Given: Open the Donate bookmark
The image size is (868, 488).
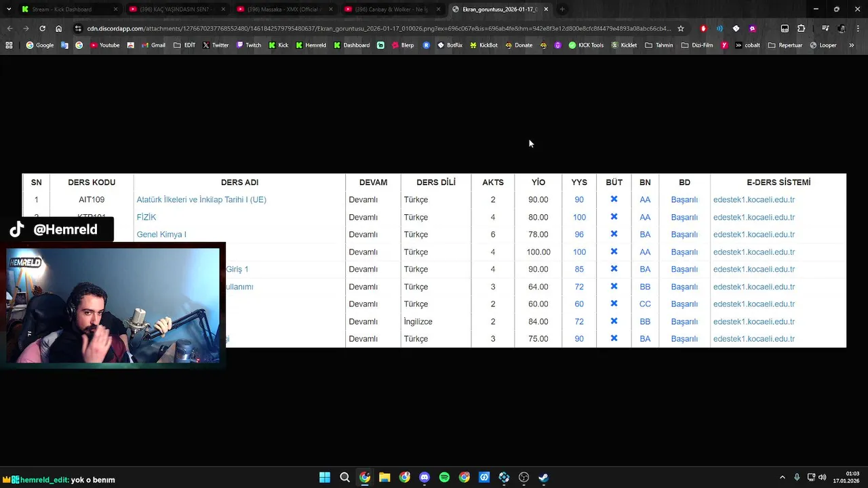Looking at the screenshot, I should point(519,45).
